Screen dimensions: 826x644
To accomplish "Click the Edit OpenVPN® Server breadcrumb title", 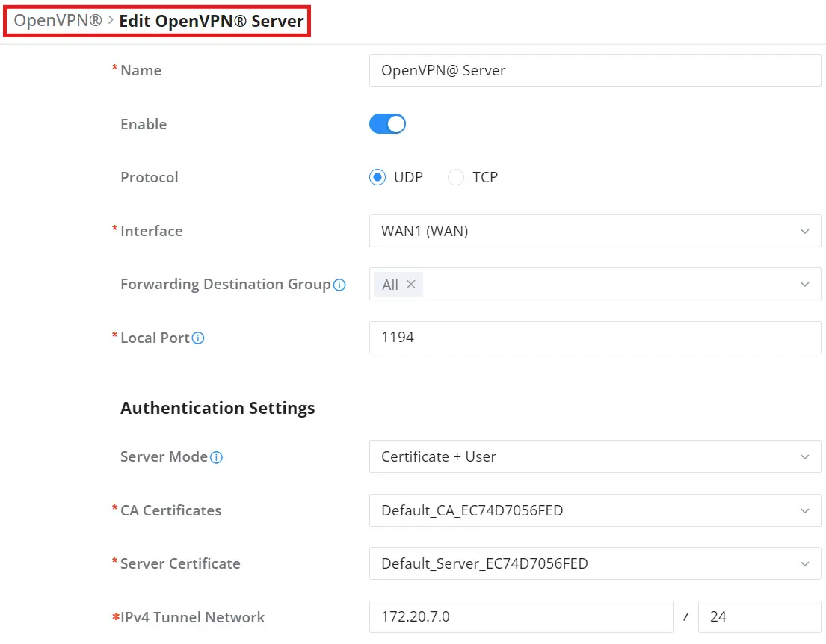I will click(212, 21).
